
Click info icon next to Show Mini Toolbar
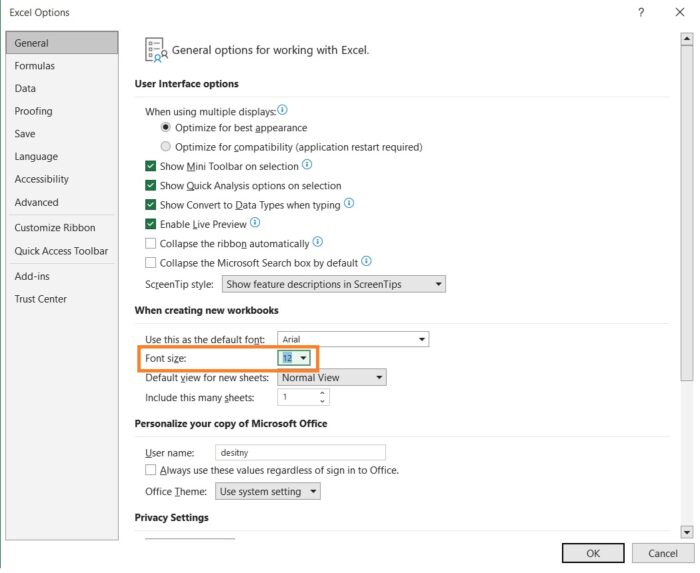click(307, 165)
